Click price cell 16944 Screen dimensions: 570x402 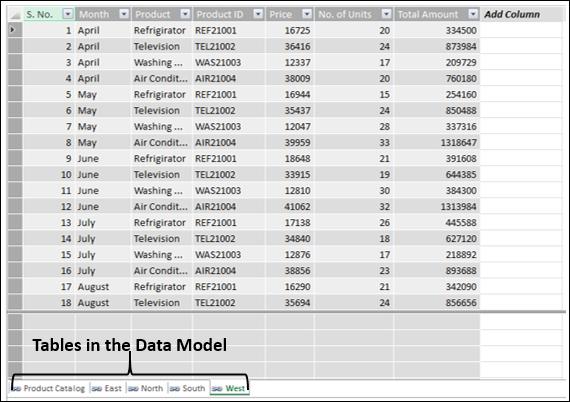tap(290, 95)
